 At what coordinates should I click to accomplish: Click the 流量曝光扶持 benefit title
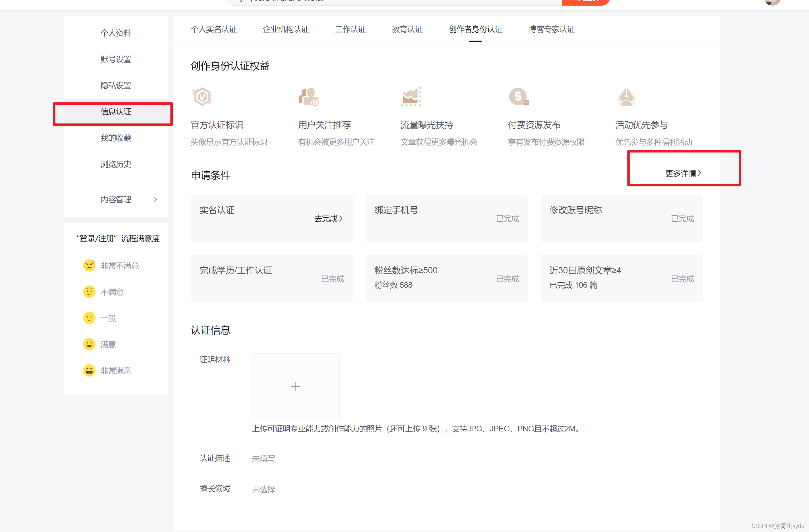427,125
